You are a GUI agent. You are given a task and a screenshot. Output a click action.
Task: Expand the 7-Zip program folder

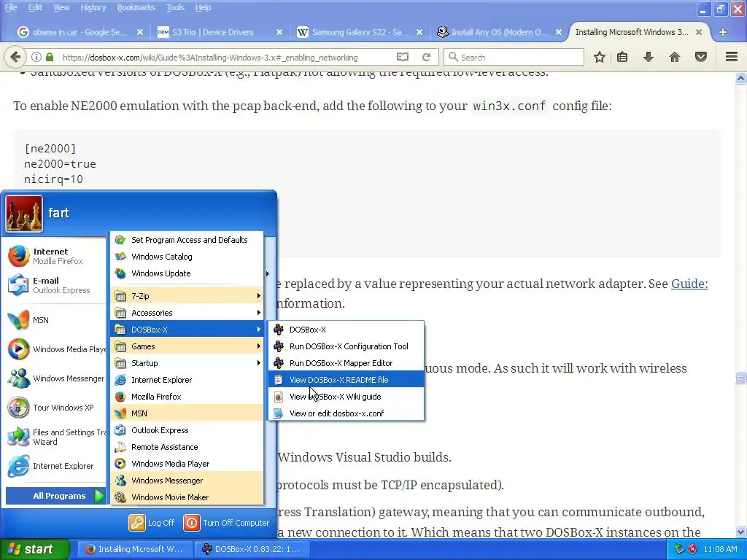coord(187,296)
